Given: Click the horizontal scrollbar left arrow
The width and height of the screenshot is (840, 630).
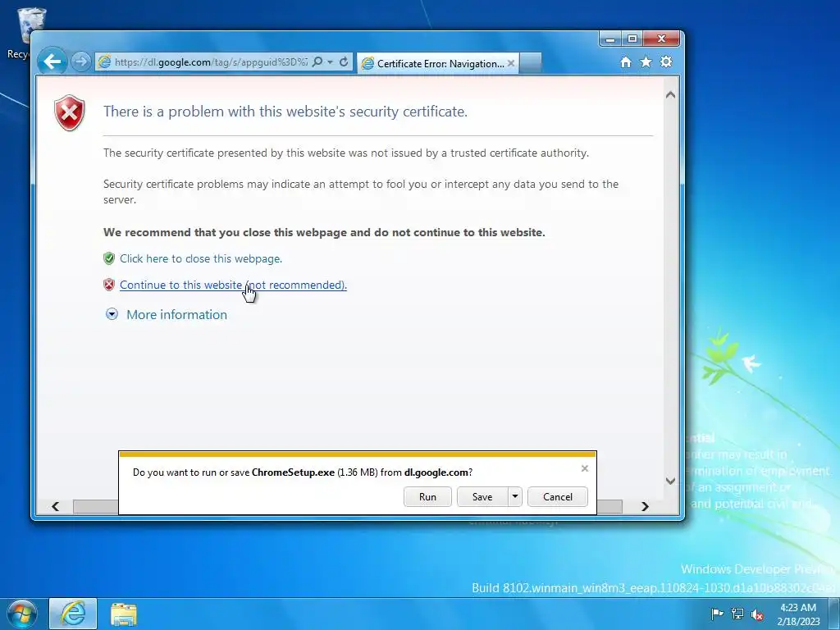Looking at the screenshot, I should (55, 506).
